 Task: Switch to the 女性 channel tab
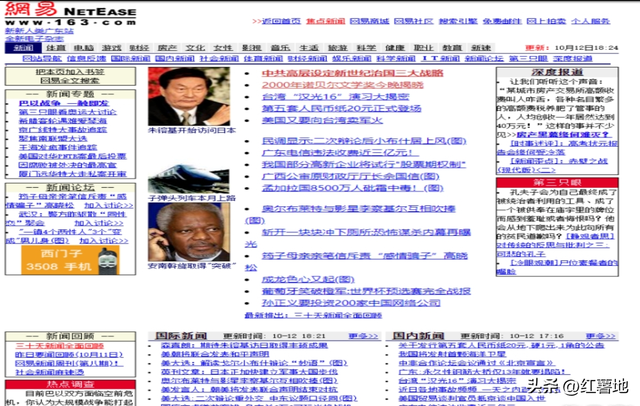(223, 48)
